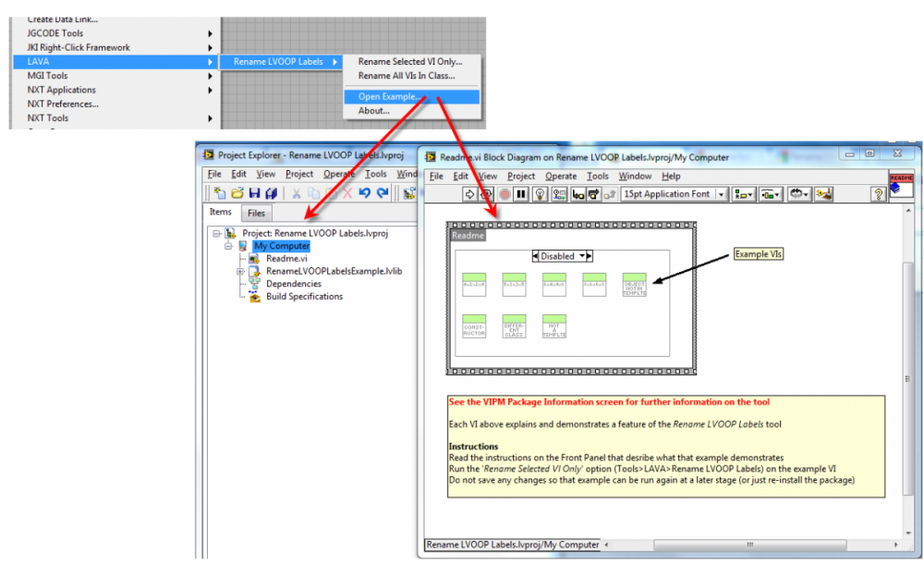Screen dimensions: 924x564
Task: Open Edit menu in Block Diagram window
Action: (x=461, y=176)
